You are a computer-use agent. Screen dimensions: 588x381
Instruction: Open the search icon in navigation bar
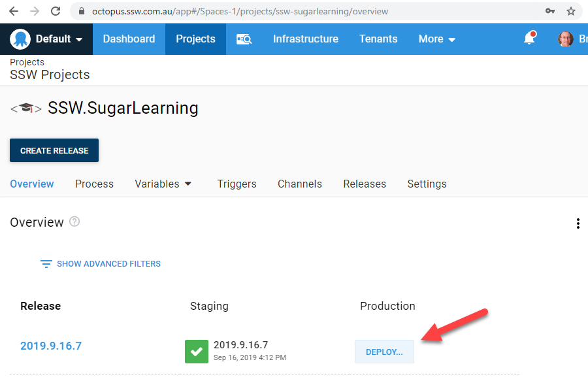click(x=244, y=39)
